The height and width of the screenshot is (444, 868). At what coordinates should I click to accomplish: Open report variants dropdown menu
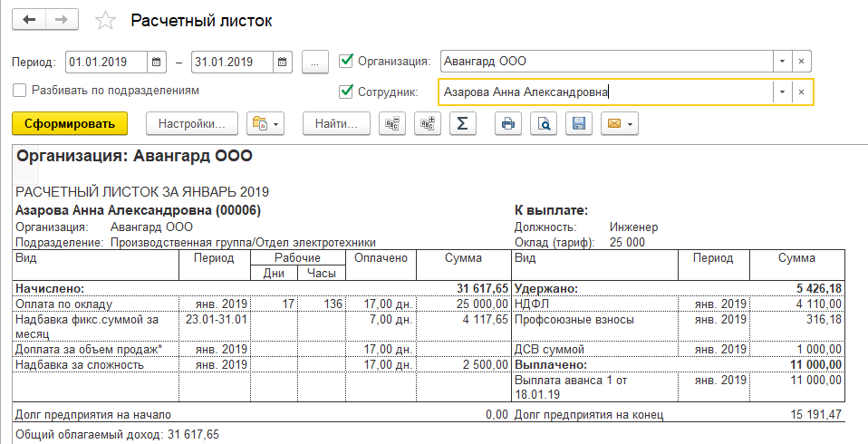pos(265,123)
